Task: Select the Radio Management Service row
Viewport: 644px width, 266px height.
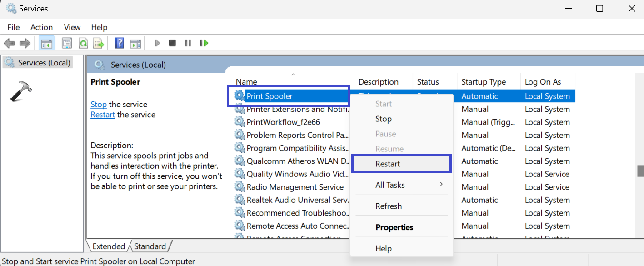Action: (295, 187)
